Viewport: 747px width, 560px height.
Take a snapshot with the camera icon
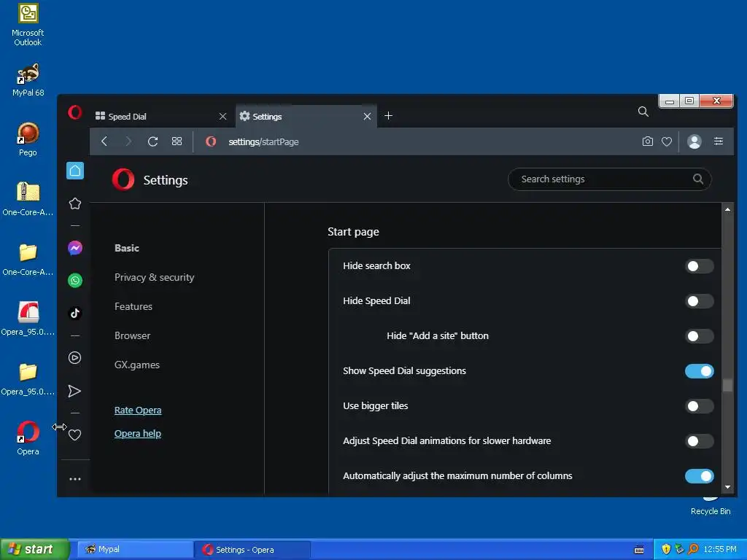(x=648, y=141)
